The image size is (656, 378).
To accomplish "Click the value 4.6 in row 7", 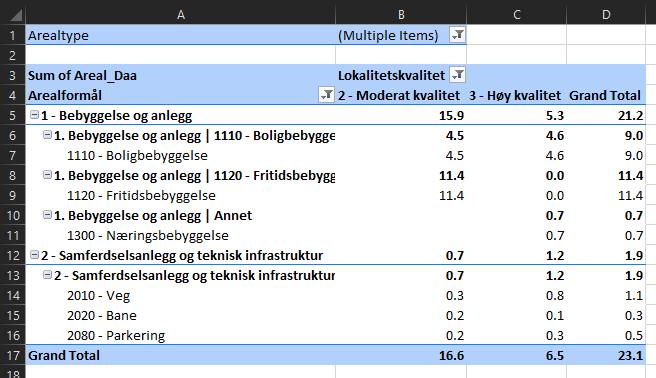I will coord(555,156).
